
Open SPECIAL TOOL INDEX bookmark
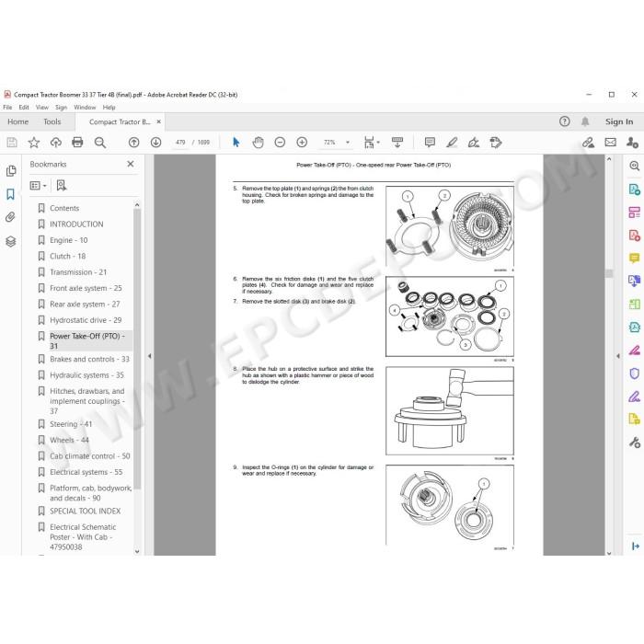pos(85,512)
